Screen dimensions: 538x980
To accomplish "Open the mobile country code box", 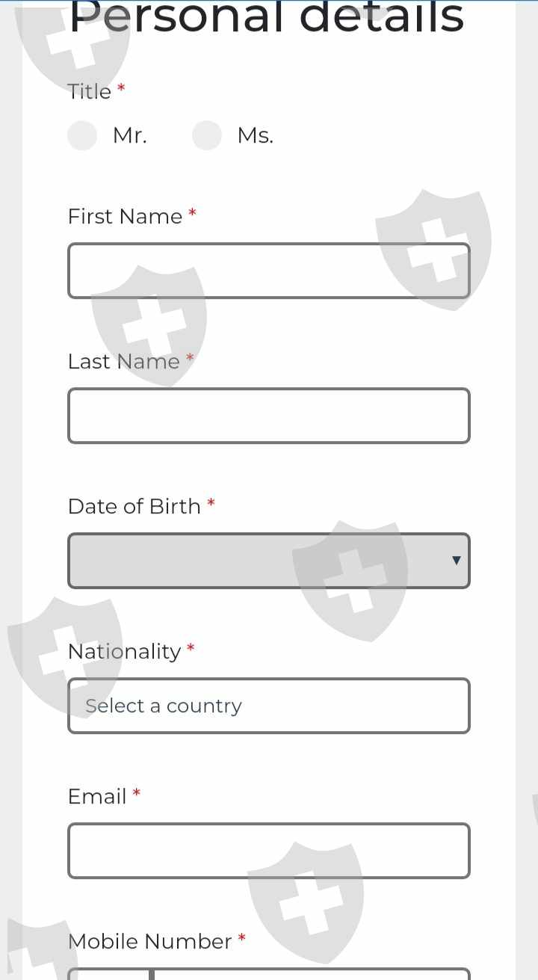I will tap(109, 975).
